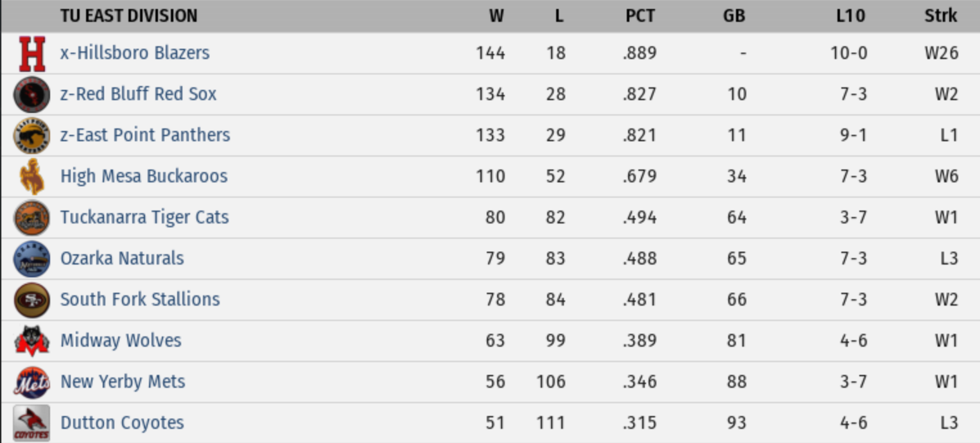The width and height of the screenshot is (980, 443).
Task: Click the New Yerby Mets logo
Action: pos(31,382)
